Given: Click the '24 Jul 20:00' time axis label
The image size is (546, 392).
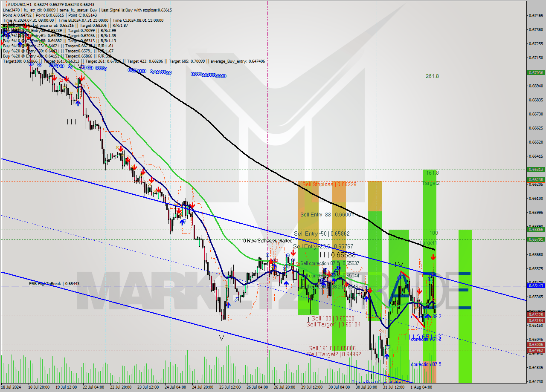Looking at the screenshot, I should point(203,388).
